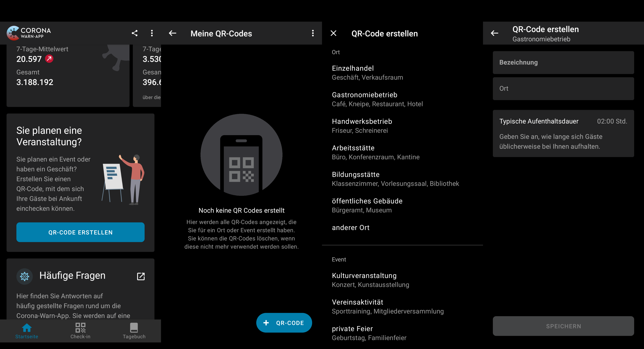Image resolution: width=644 pixels, height=349 pixels.
Task: Tap the presenter illustration in event card
Action: 123,179
